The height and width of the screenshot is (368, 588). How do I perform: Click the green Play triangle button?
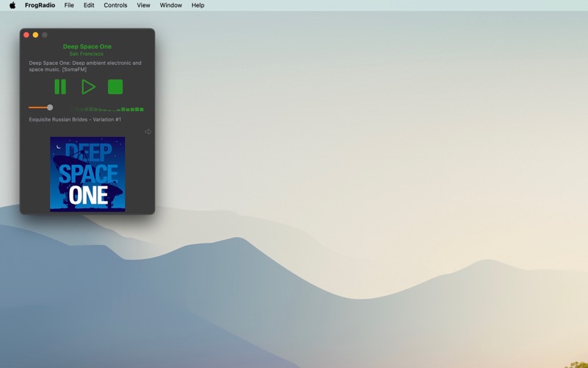coord(88,87)
